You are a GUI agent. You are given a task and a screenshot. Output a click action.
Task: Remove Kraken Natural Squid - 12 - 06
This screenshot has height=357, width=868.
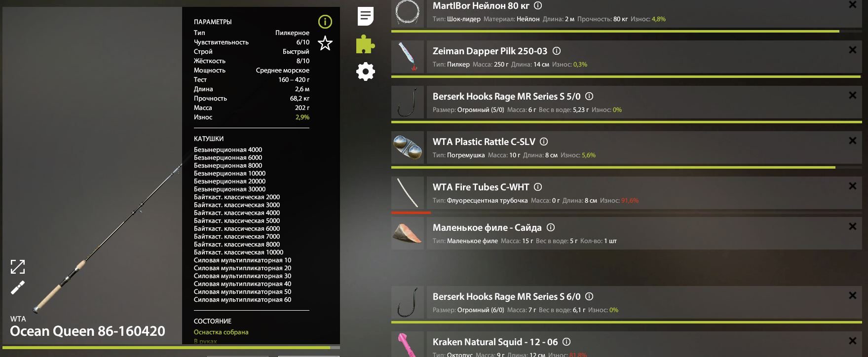coord(852,341)
